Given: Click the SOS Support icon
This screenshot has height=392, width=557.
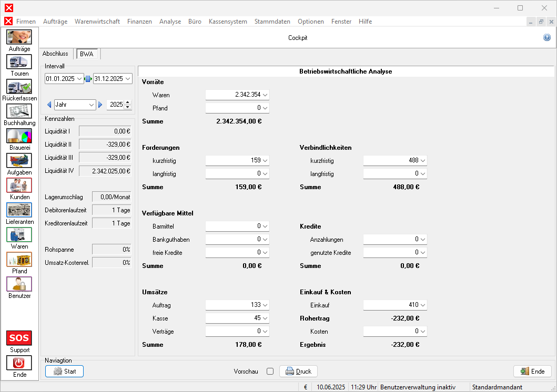Looking at the screenshot, I should point(19,338).
